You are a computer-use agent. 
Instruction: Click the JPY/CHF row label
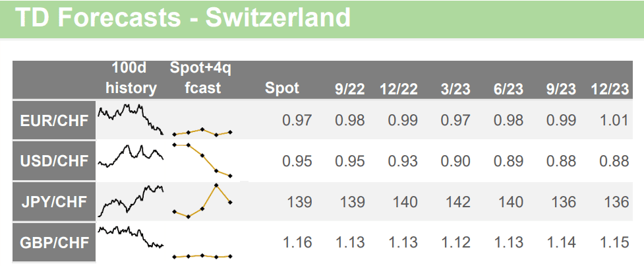[54, 201]
